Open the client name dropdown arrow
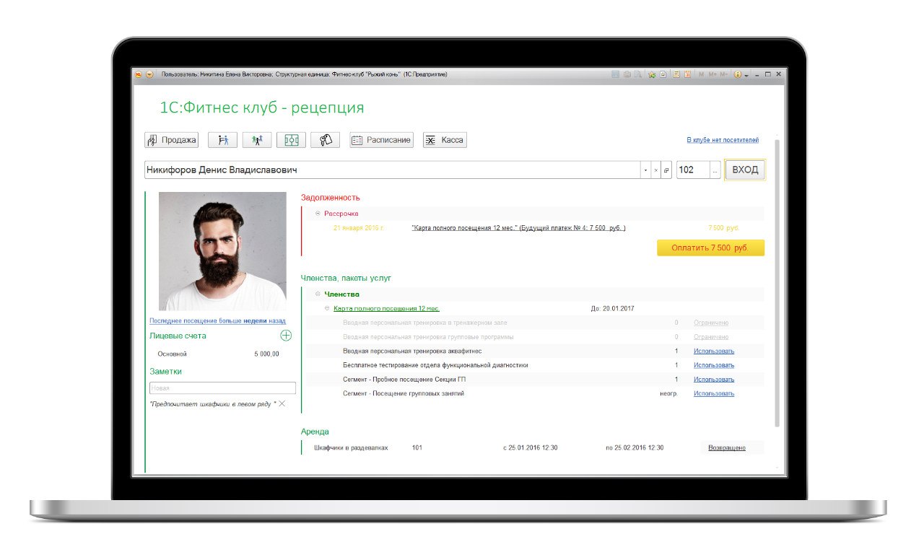Image resolution: width=924 pixels, height=560 pixels. pos(645,170)
